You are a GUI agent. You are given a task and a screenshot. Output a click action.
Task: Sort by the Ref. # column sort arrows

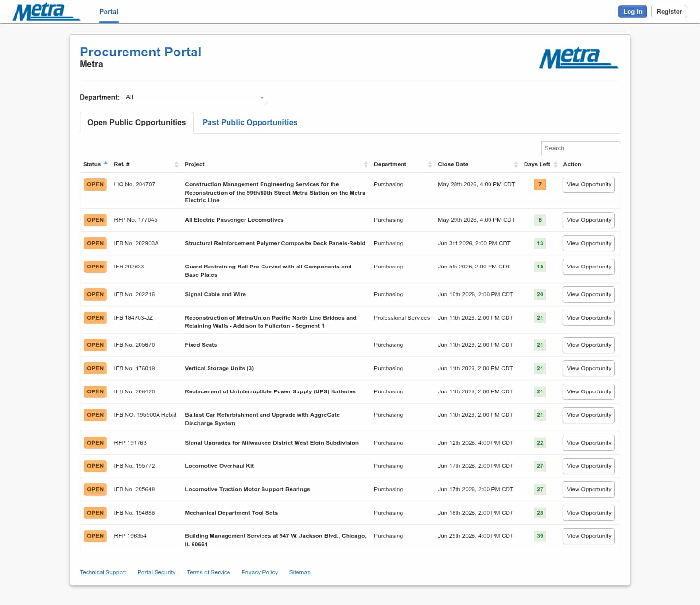[176, 165]
